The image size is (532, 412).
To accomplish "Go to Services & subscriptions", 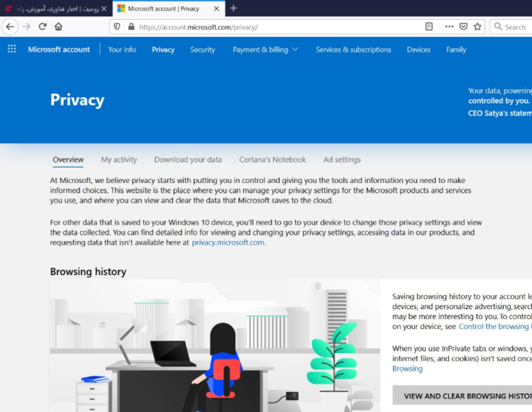I will 353,50.
